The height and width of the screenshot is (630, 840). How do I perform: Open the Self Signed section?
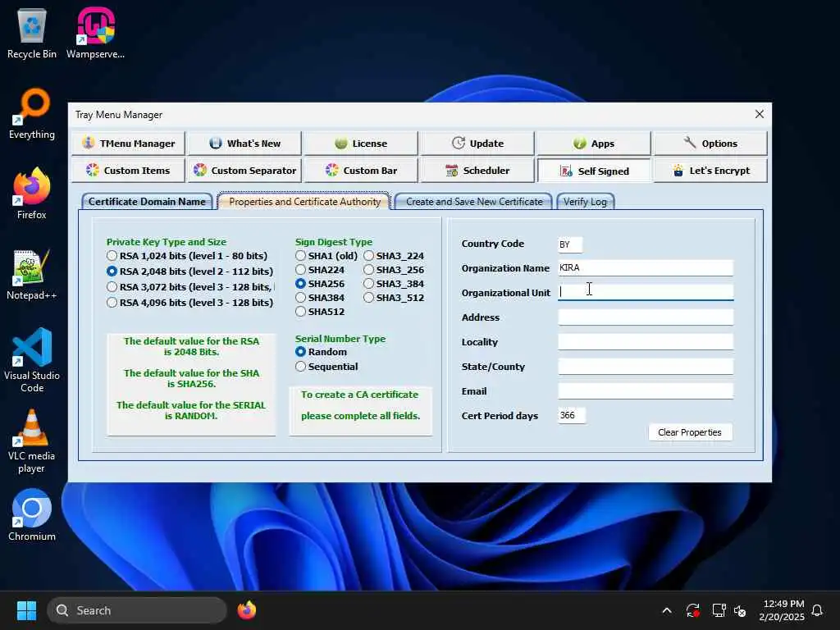[x=594, y=171]
